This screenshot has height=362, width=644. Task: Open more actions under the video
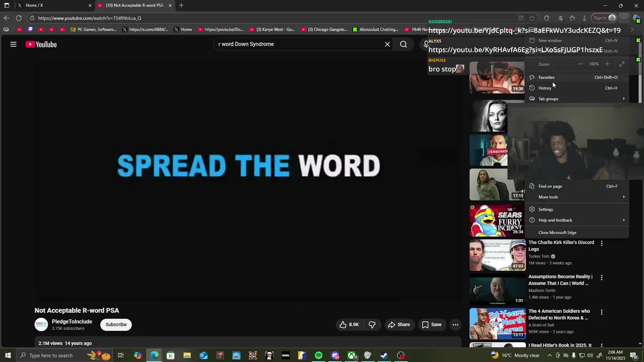pos(455,325)
